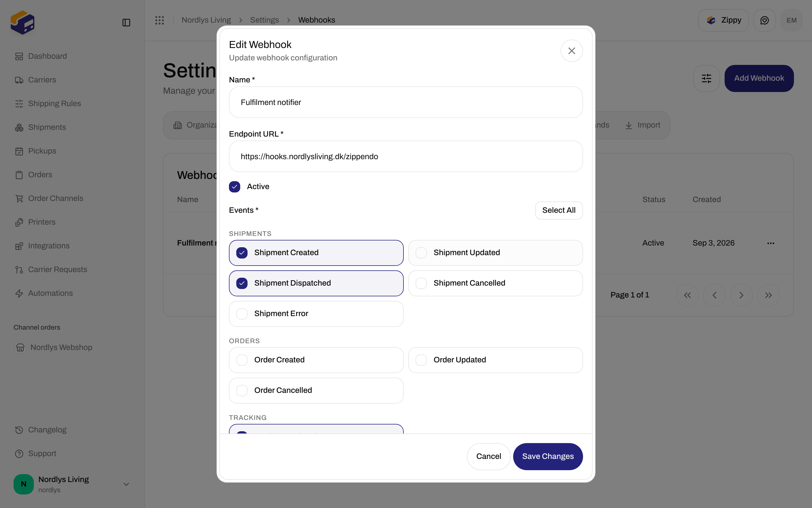Click the Shipping Rules sliders icon
This screenshot has height=508, width=812.
[x=19, y=104]
